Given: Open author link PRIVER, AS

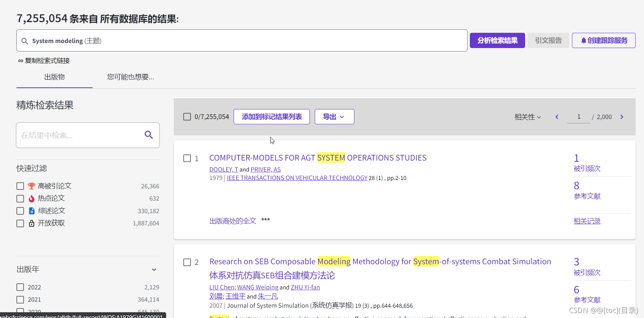Looking at the screenshot, I should 266,169.
